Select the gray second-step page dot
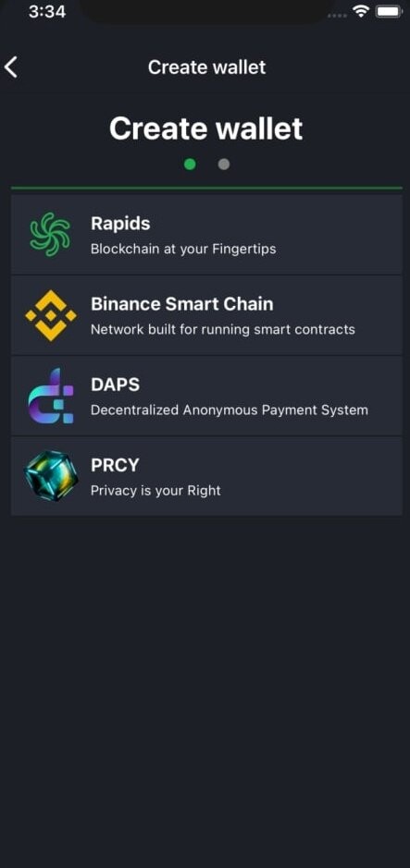This screenshot has width=410, height=868. click(223, 164)
